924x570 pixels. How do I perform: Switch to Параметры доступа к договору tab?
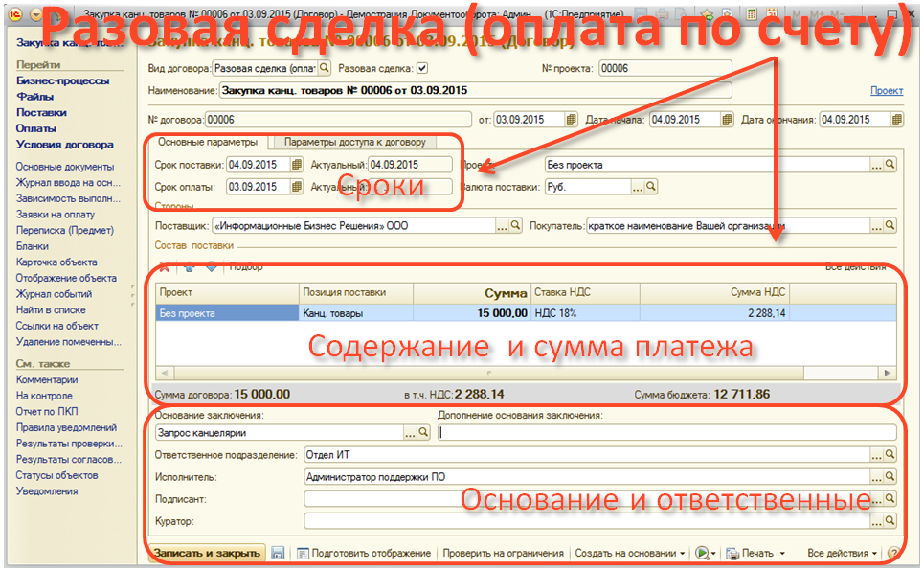coord(355,142)
